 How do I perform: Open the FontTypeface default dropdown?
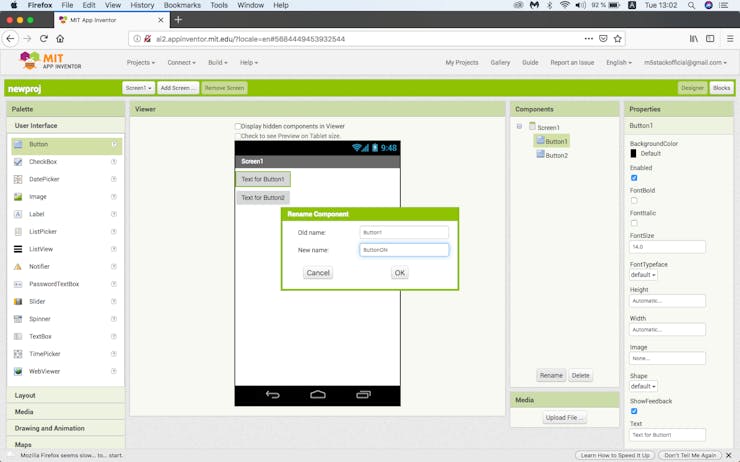tap(643, 275)
